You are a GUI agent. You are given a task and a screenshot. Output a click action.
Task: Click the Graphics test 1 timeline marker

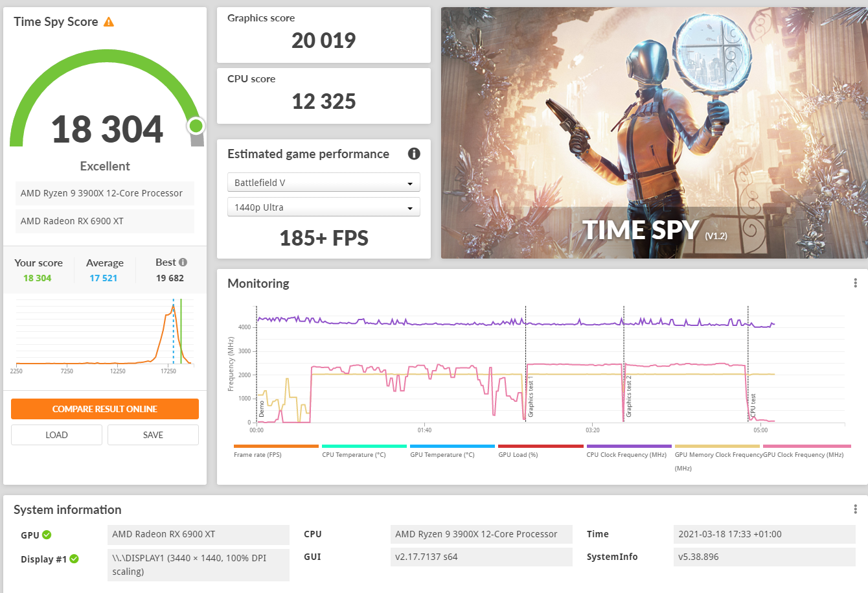pyautogui.click(x=531, y=397)
